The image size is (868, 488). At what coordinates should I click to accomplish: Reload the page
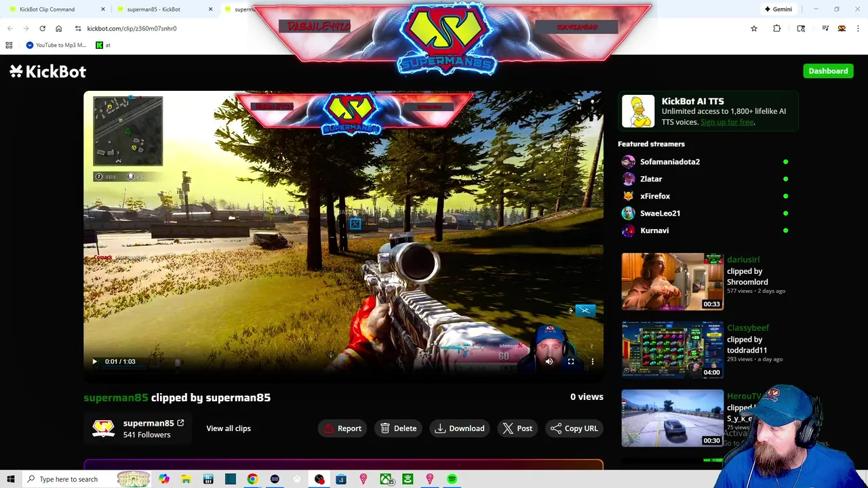42,28
